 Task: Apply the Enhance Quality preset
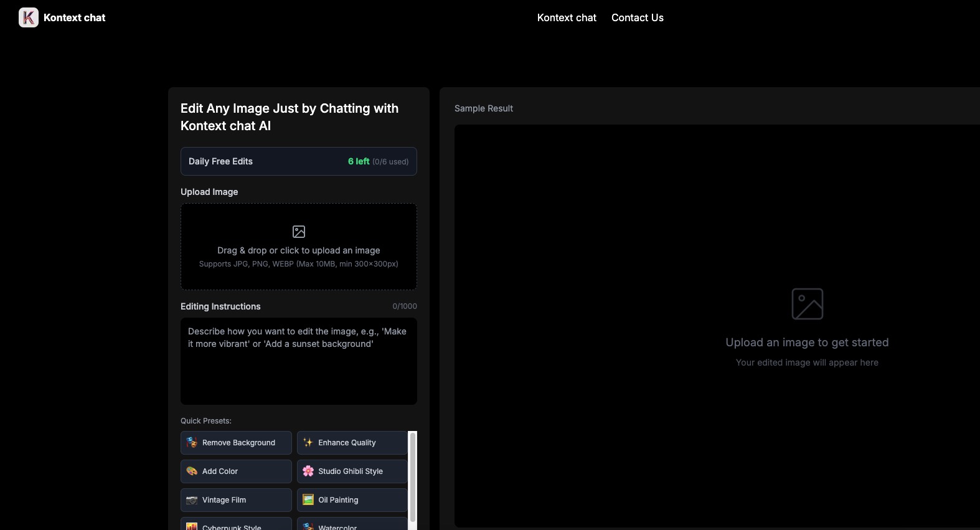click(347, 443)
